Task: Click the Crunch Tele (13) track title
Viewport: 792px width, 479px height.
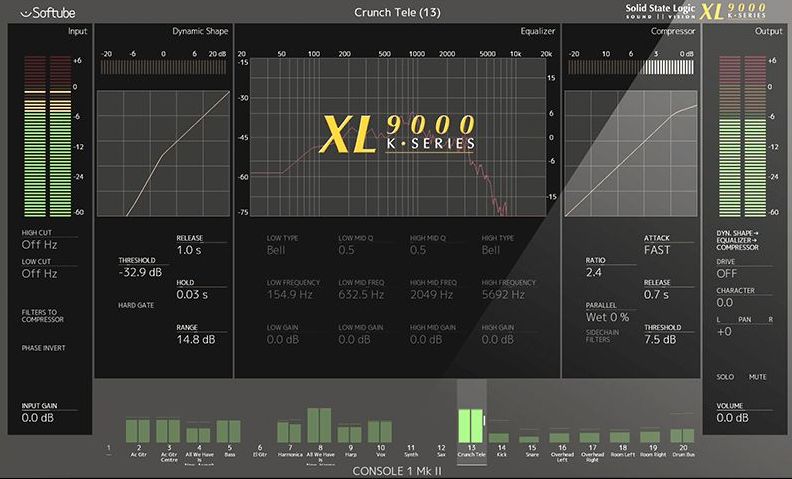Action: coord(397,13)
